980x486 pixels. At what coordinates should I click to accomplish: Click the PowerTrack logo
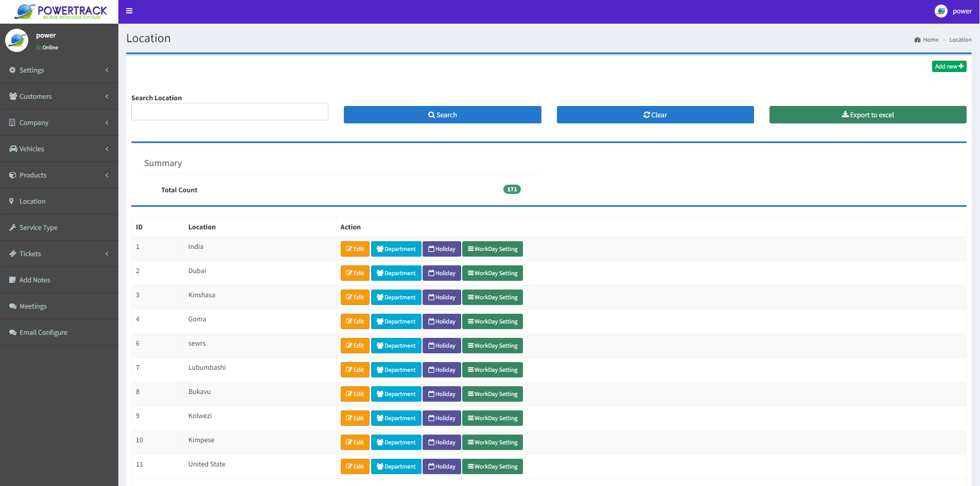tap(60, 11)
